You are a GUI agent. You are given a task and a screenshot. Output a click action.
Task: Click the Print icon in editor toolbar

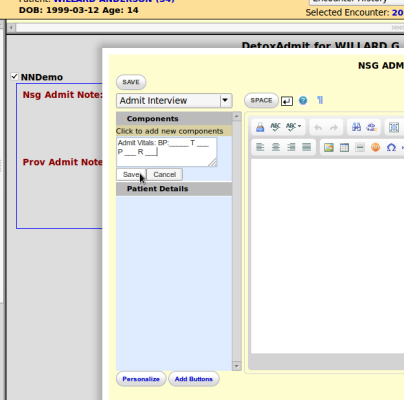pyautogui.click(x=260, y=127)
